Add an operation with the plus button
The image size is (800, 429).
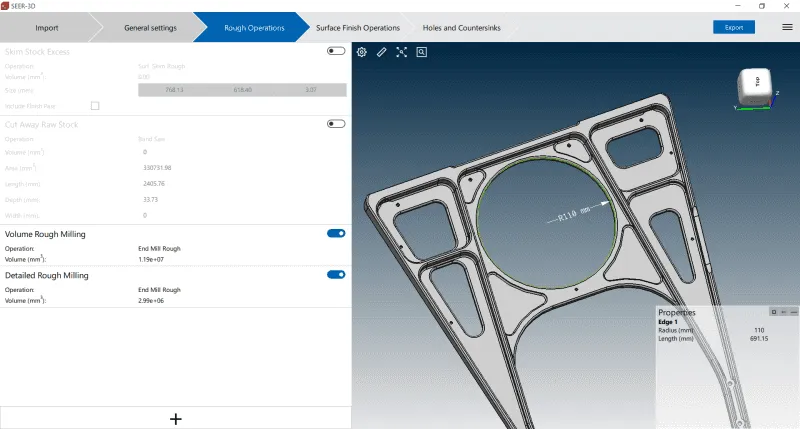[x=175, y=419]
